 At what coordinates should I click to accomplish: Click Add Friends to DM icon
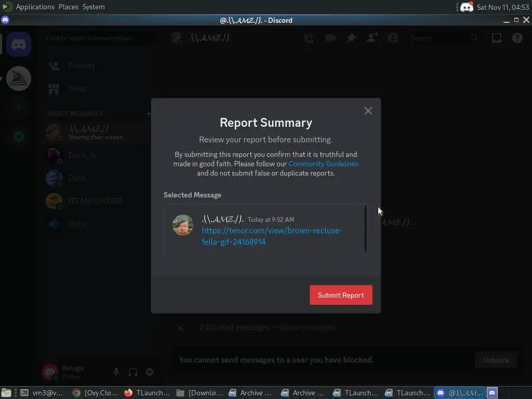(372, 38)
